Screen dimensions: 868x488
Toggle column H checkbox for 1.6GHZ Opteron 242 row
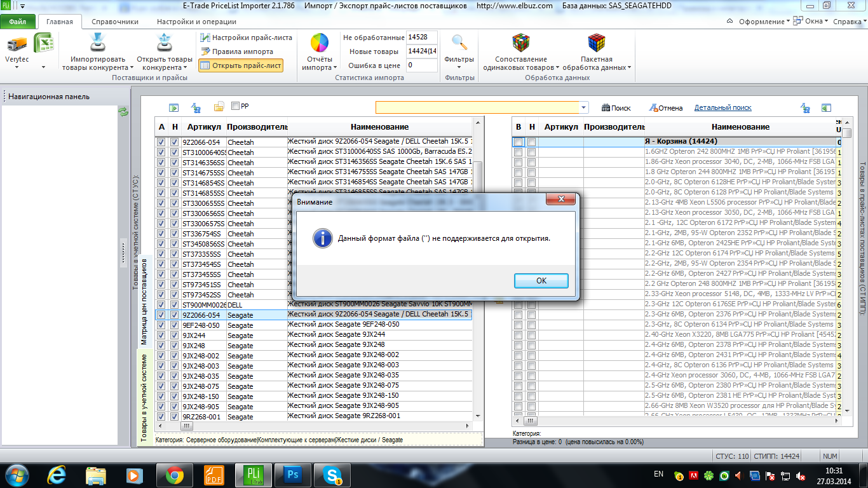pyautogui.click(x=531, y=152)
